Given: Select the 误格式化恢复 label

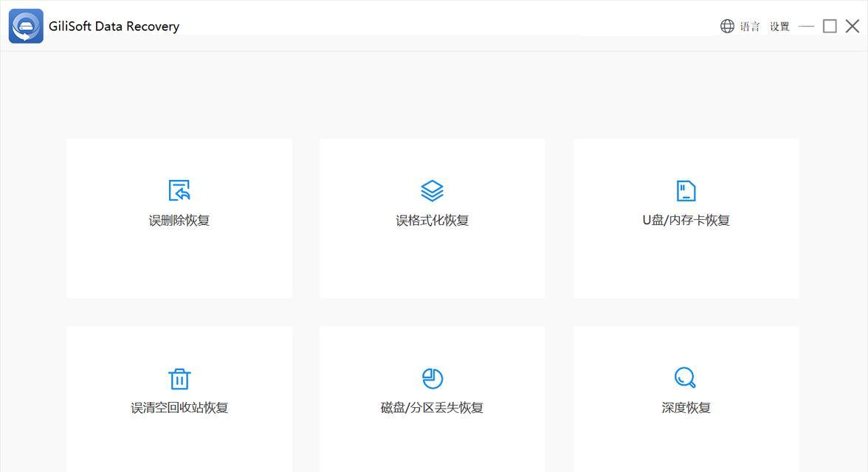Looking at the screenshot, I should click(433, 221).
